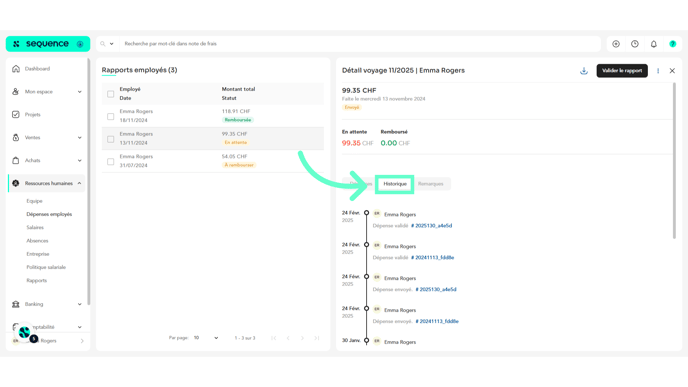
Task: Click the sidebar vertical scrollbar
Action: click(x=89, y=182)
